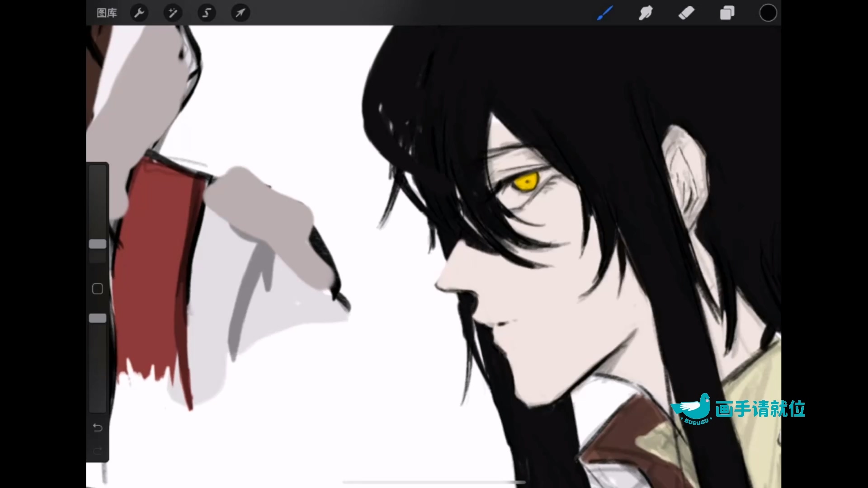Open the Actions wrench menu

coord(139,13)
